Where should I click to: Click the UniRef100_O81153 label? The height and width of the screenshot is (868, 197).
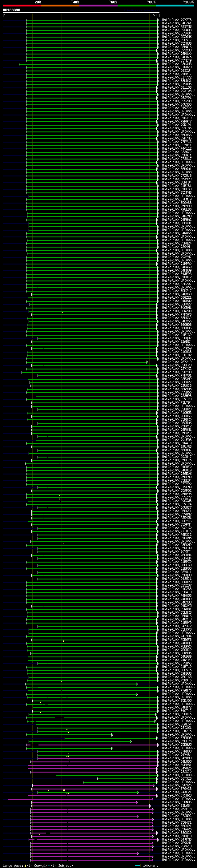point(176,88)
